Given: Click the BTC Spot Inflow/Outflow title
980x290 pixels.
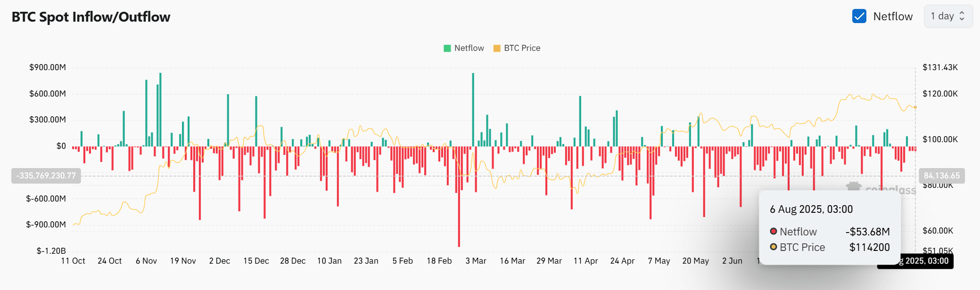Looking at the screenshot, I should coord(91,17).
